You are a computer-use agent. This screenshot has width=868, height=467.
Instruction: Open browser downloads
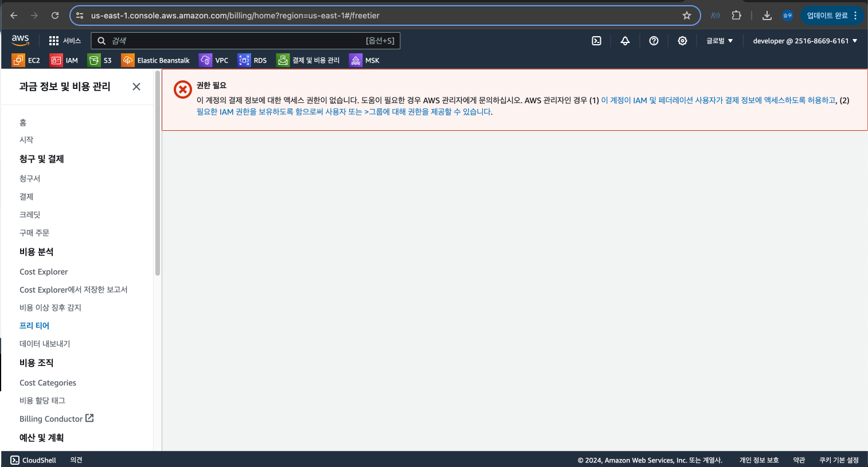(x=767, y=15)
